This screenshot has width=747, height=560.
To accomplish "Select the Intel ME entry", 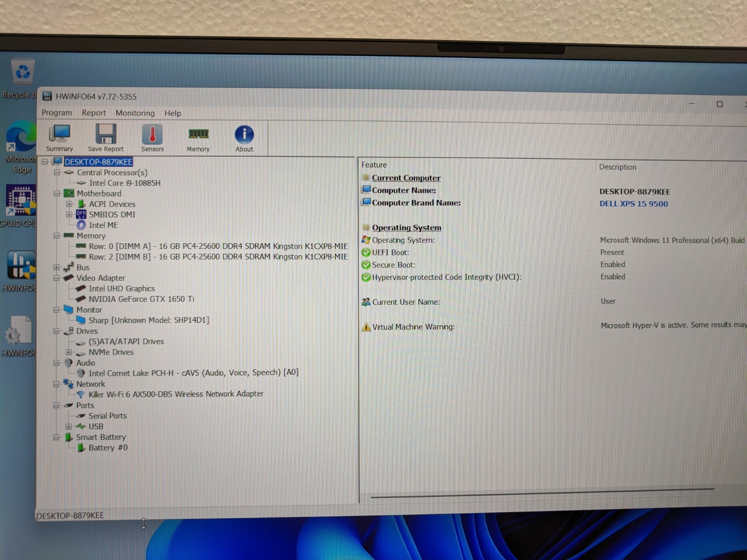I will point(103,225).
